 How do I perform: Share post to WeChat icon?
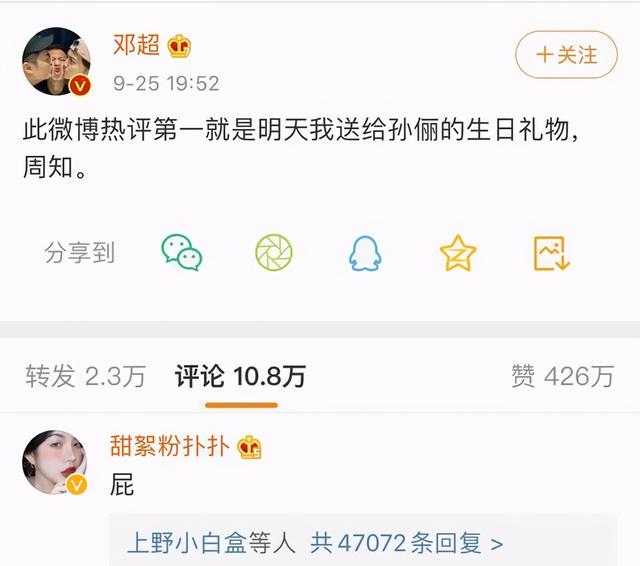pos(182,253)
